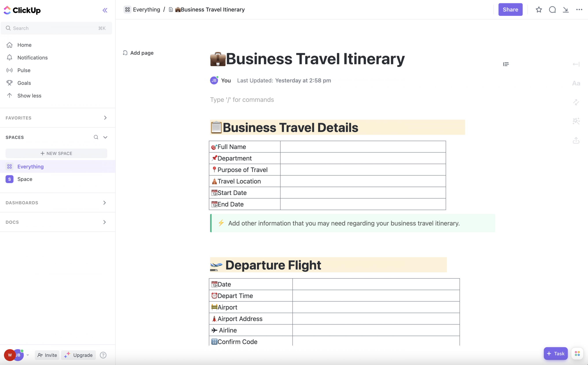Image resolution: width=588 pixels, height=365 pixels.
Task: Click the download icon in top bar
Action: tap(566, 9)
